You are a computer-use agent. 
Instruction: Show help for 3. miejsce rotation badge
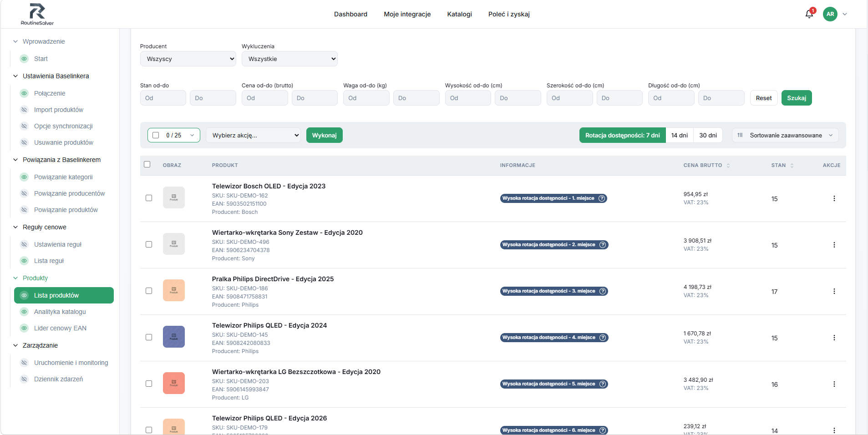pos(603,291)
